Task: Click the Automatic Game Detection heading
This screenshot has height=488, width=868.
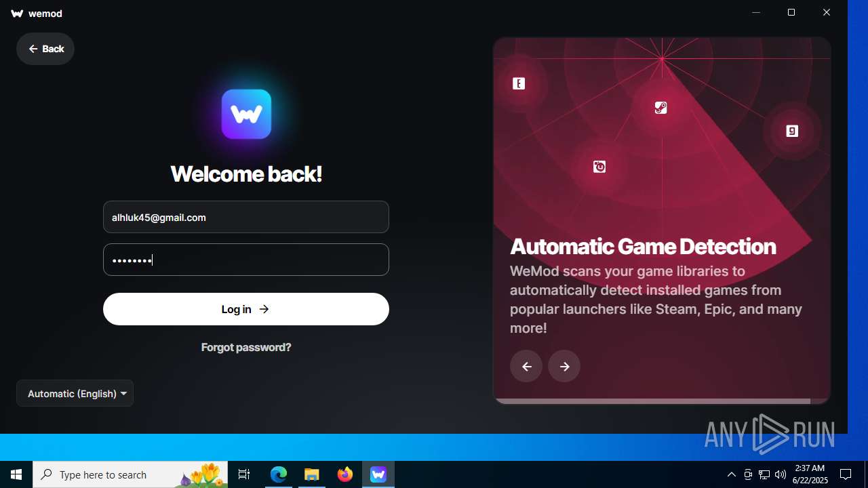Action: pyautogui.click(x=643, y=246)
